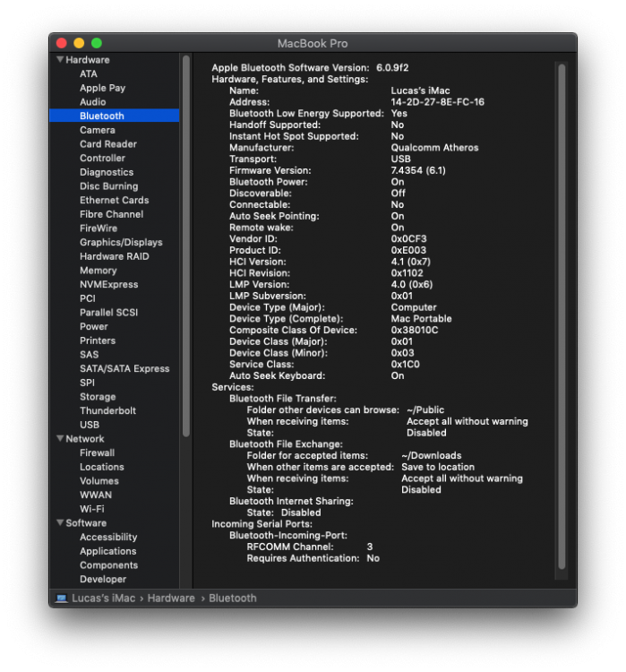The height and width of the screenshot is (672, 626).
Task: Click the green zoom window button
Action: point(97,43)
